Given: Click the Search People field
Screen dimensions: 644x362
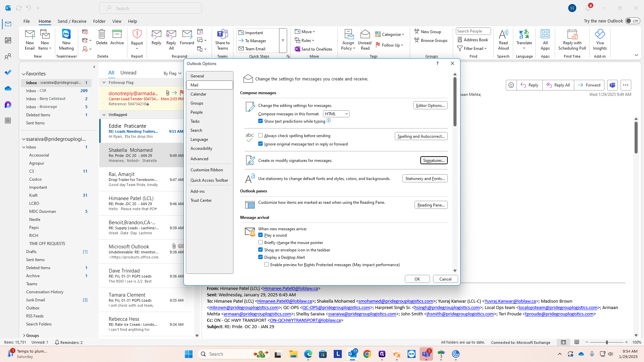Looking at the screenshot, I should tap(473, 31).
